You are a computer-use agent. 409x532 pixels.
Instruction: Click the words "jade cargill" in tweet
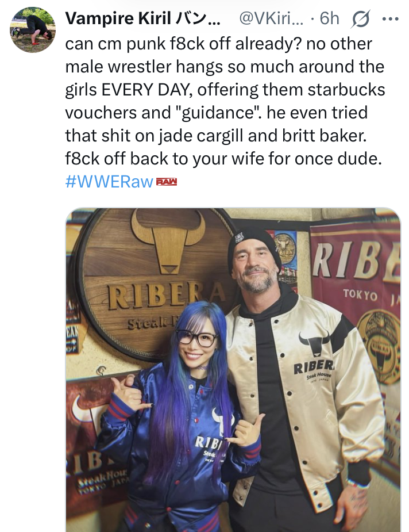click(x=201, y=136)
